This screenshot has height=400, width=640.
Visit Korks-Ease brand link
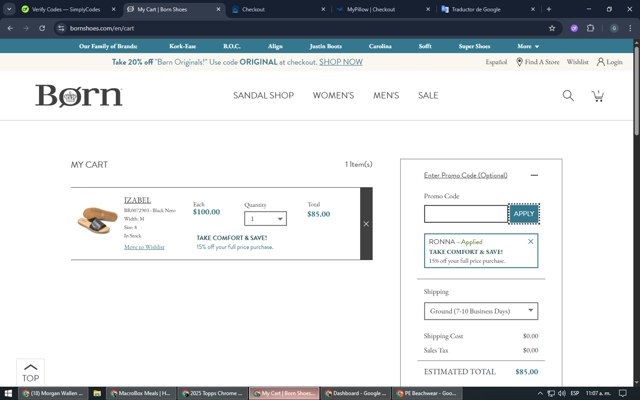182,46
